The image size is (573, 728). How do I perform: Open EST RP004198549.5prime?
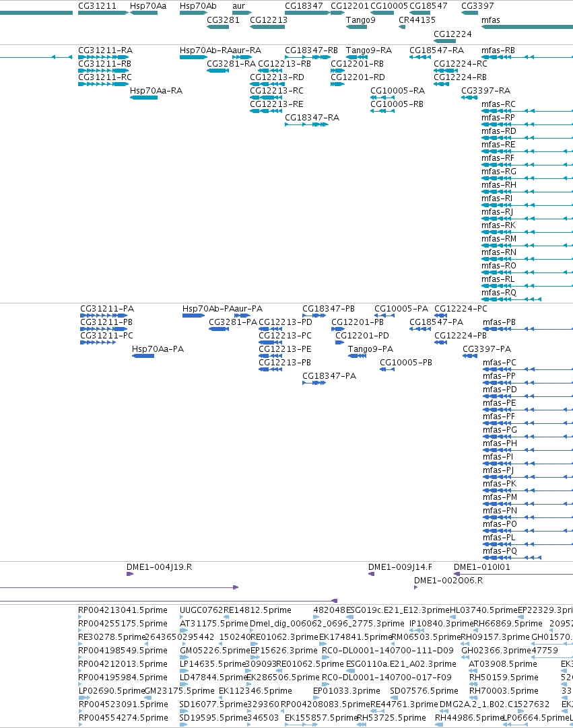point(123,651)
